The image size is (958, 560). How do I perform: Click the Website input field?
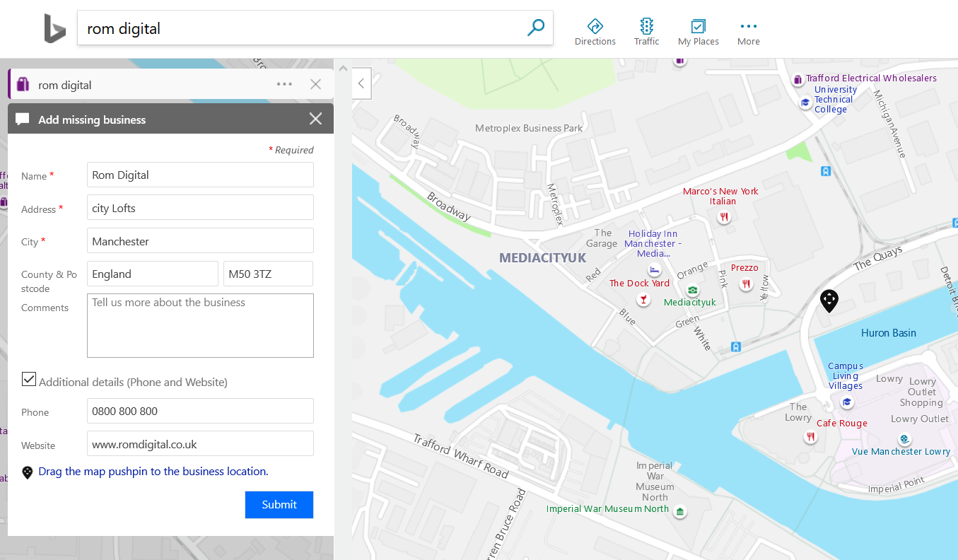point(200,444)
